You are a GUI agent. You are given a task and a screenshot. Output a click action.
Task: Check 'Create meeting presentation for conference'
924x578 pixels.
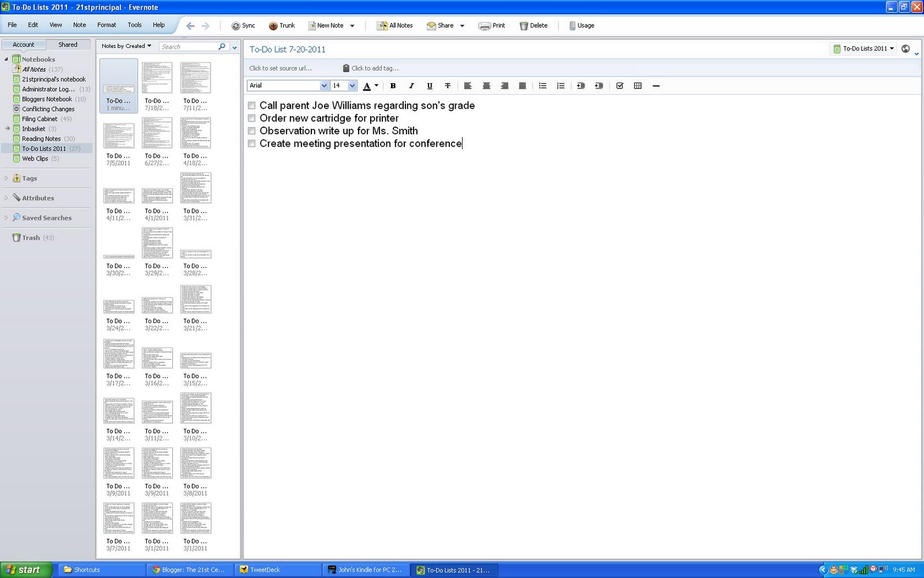point(252,143)
